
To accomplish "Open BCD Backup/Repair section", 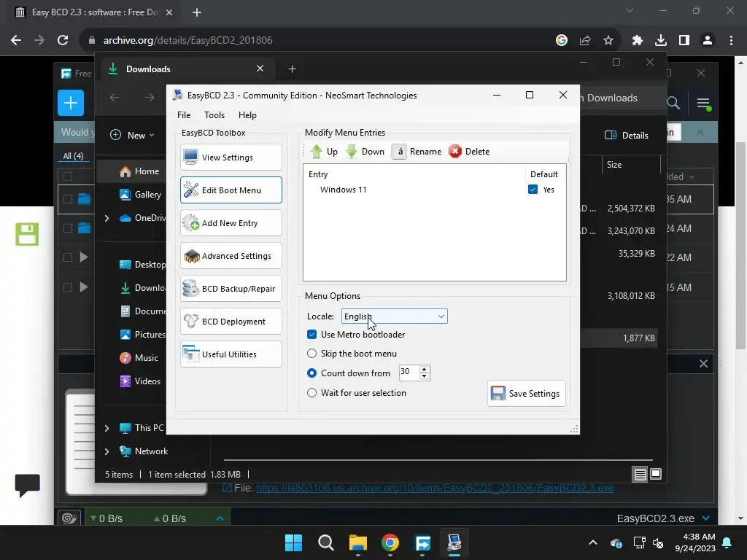I will (x=231, y=289).
